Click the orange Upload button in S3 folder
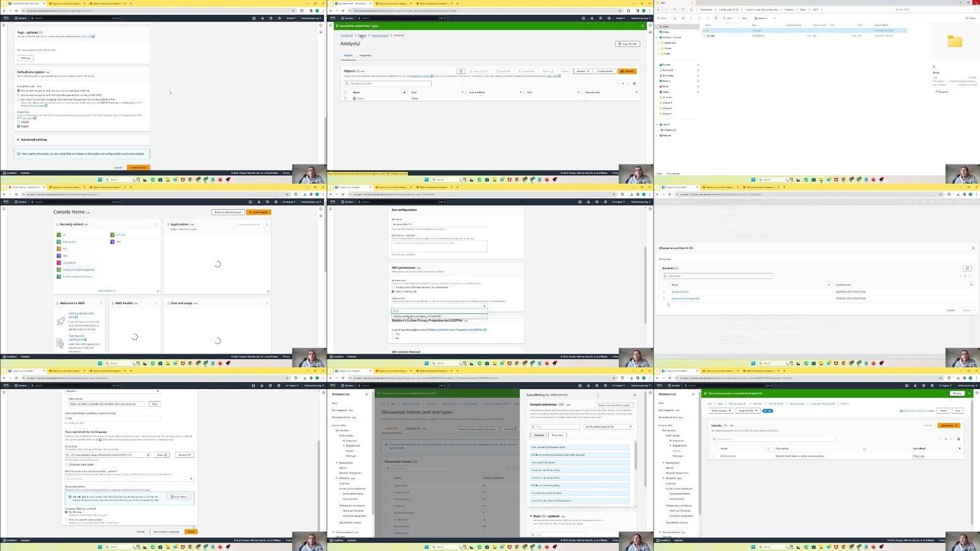The height and width of the screenshot is (551, 980). [627, 71]
